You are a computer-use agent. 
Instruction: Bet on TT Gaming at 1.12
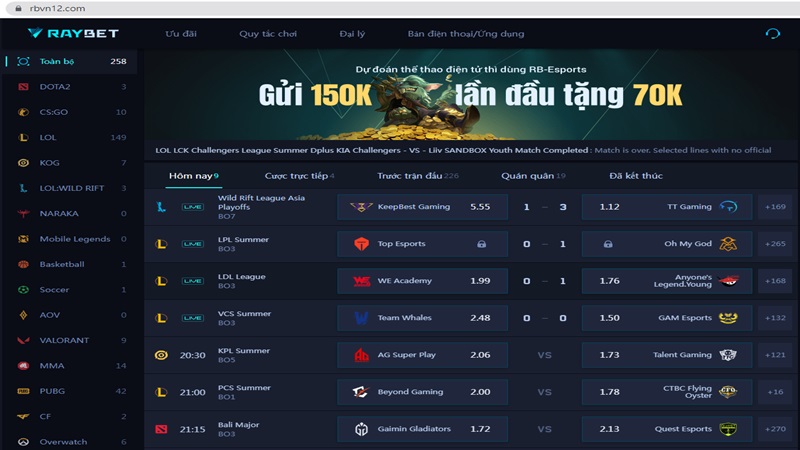point(667,207)
